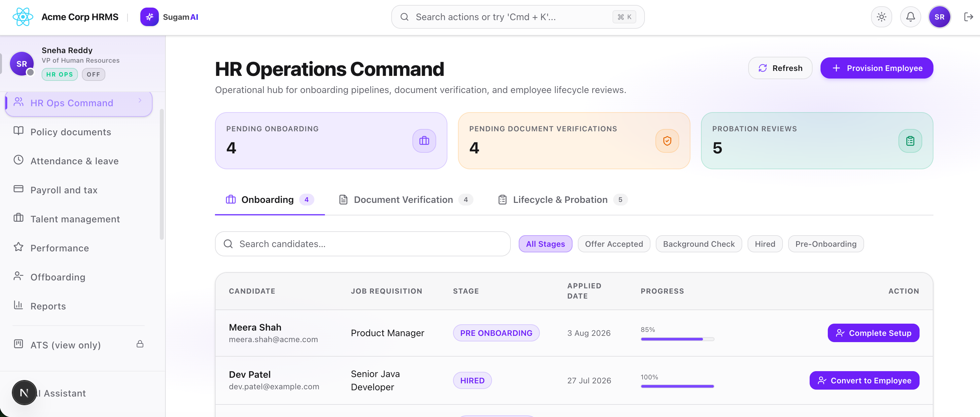The width and height of the screenshot is (980, 417).
Task: Click the Offboarding user-minus icon
Action: (x=18, y=276)
